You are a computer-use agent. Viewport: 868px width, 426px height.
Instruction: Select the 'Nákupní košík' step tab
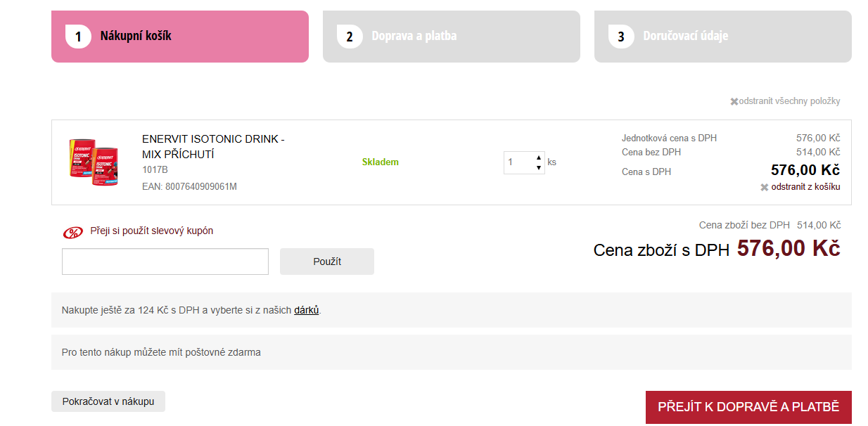pyautogui.click(x=179, y=37)
